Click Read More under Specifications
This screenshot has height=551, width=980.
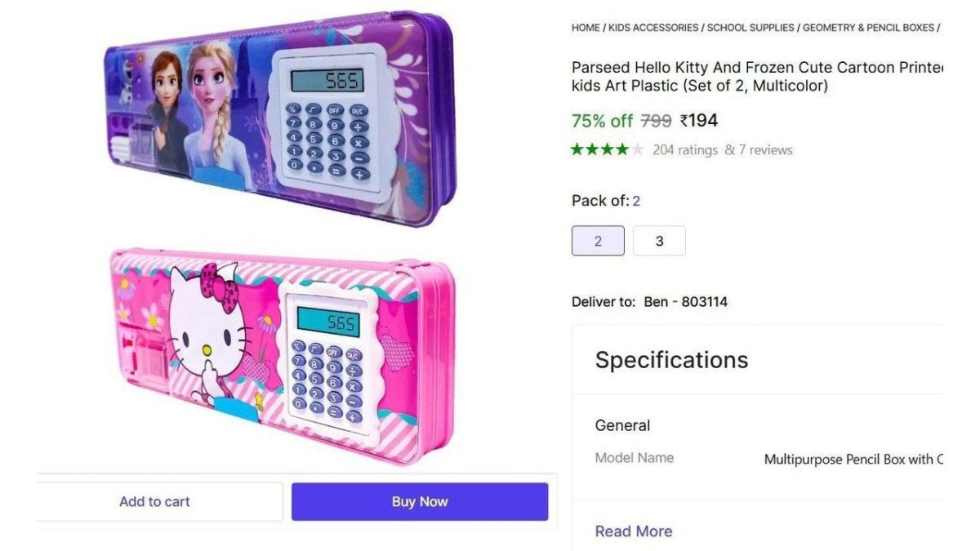634,531
